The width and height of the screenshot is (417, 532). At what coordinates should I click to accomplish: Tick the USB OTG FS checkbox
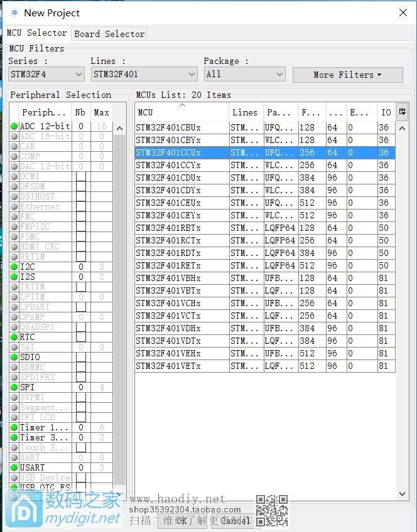(81, 487)
